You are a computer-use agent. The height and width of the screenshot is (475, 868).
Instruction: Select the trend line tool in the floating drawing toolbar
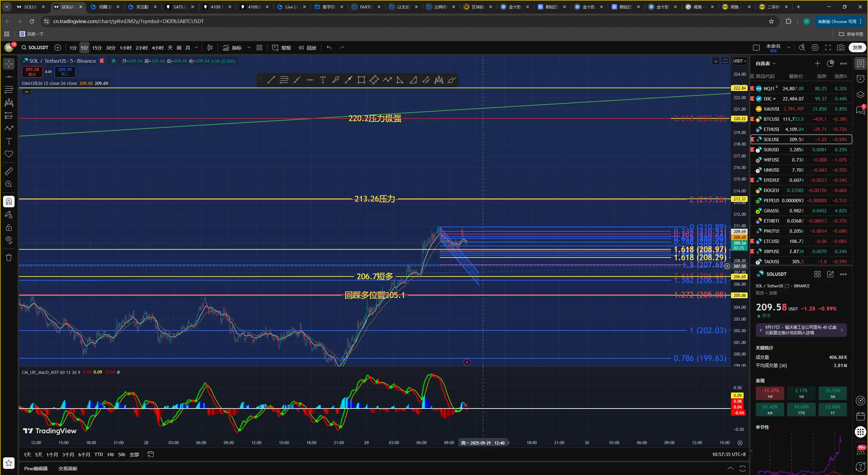(x=271, y=80)
